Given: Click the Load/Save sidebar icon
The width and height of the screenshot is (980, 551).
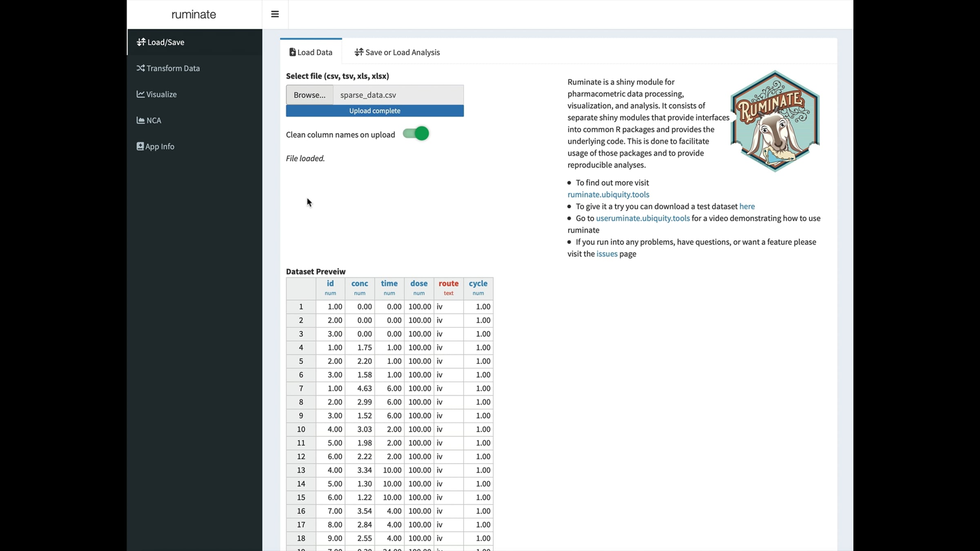Looking at the screenshot, I should [141, 42].
